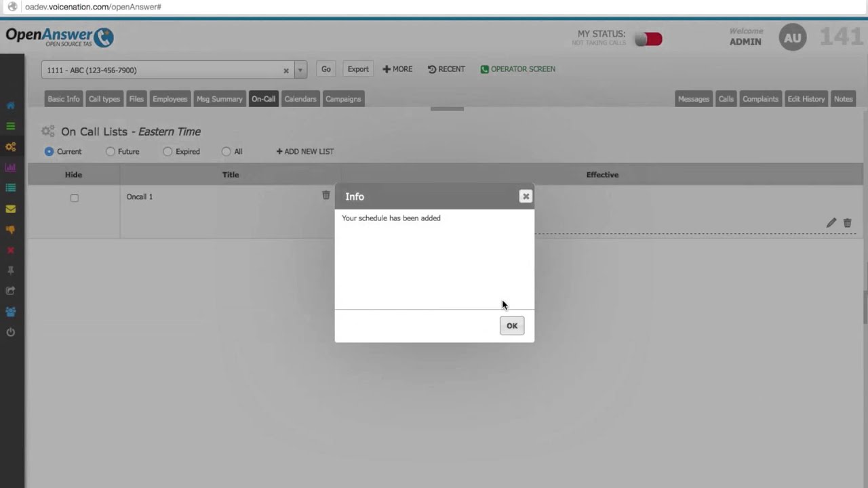Image resolution: width=868 pixels, height=488 pixels.
Task: Select the Current radio button
Action: 49,152
